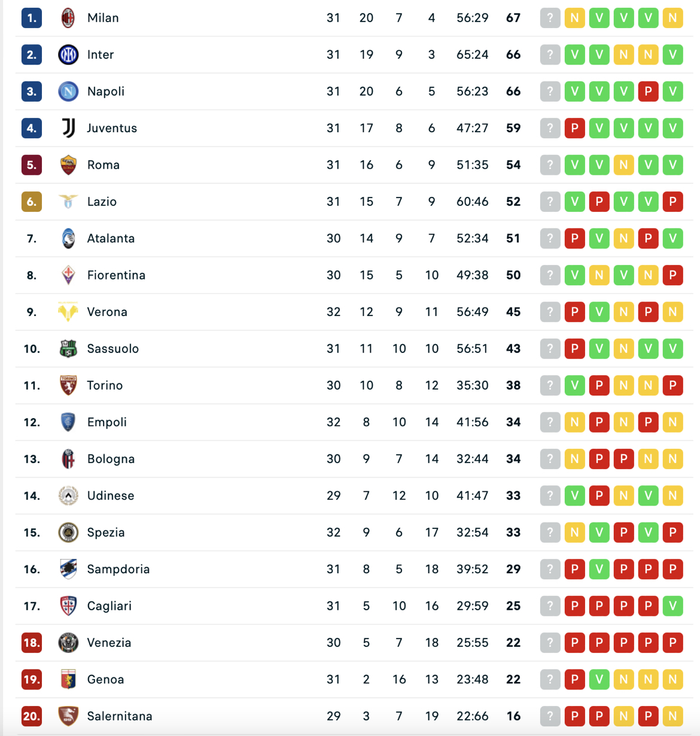Click the red rank 18 badge
This screenshot has width=700, height=736.
(x=32, y=643)
